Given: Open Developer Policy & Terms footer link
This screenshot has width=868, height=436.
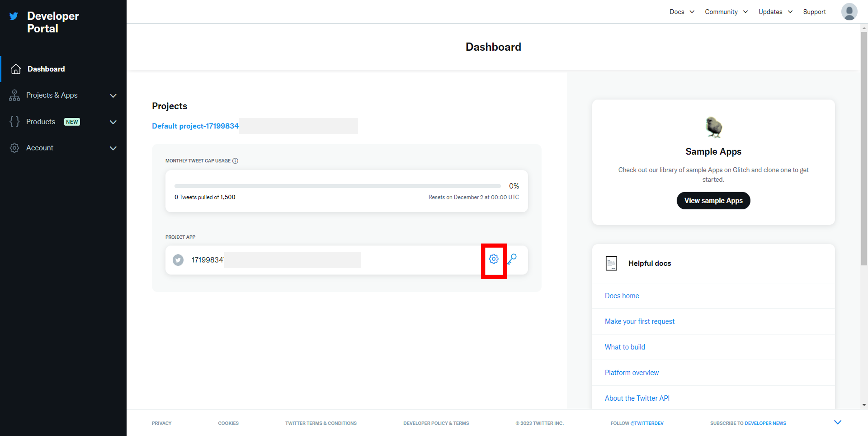Looking at the screenshot, I should coord(436,423).
